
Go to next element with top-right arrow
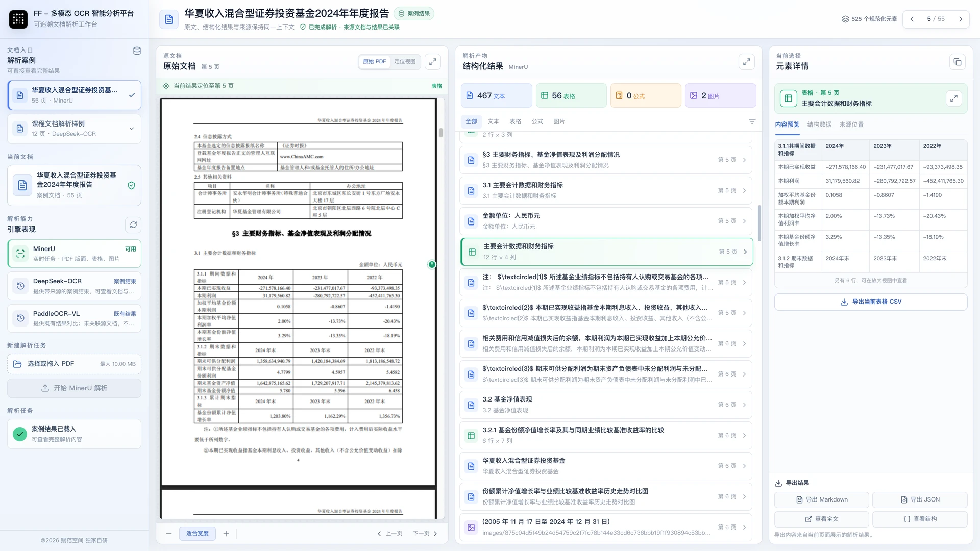pyautogui.click(x=961, y=19)
